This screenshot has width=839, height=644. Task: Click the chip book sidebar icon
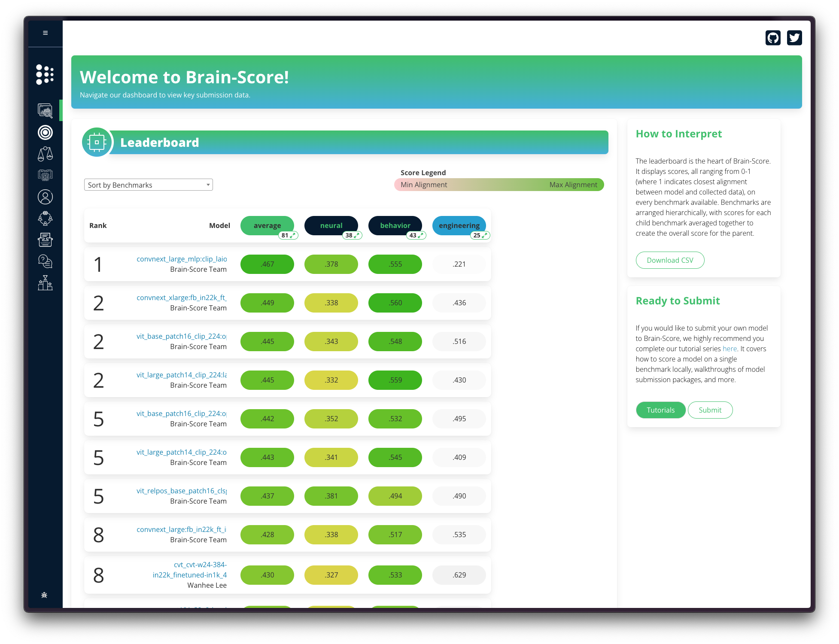point(45,175)
